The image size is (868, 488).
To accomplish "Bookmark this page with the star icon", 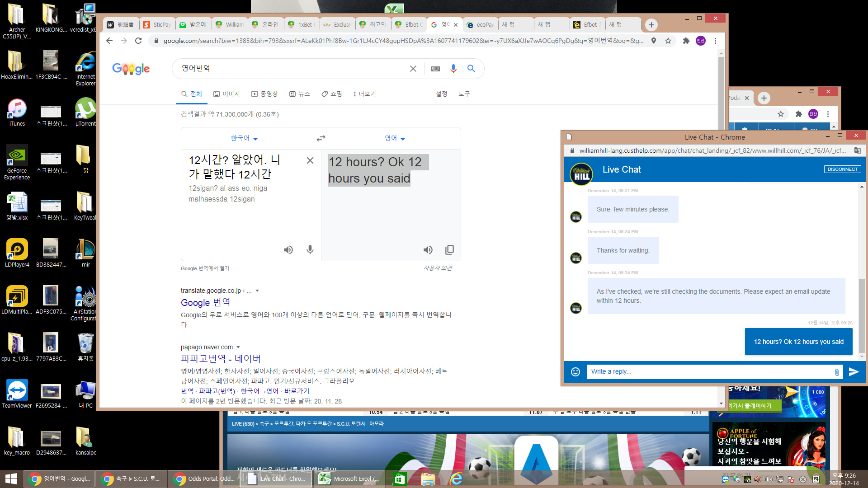I will click(668, 41).
